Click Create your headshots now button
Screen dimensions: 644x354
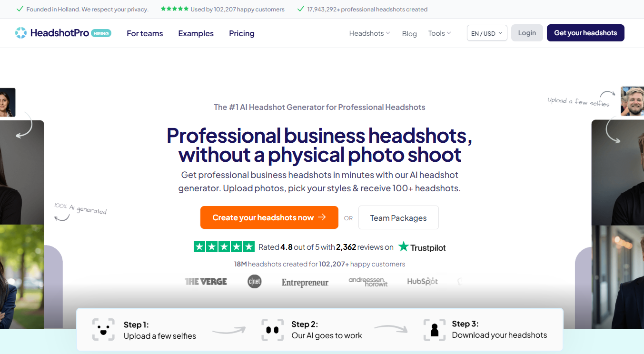point(269,217)
